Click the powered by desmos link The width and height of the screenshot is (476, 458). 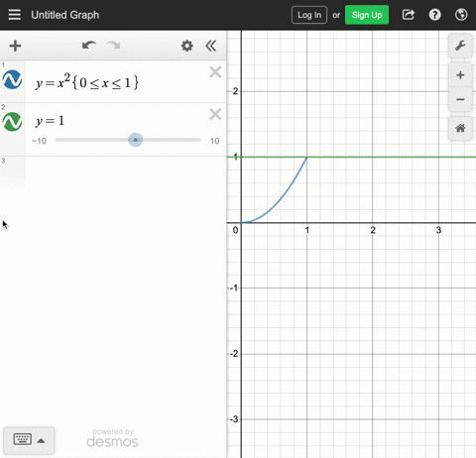pyautogui.click(x=112, y=438)
